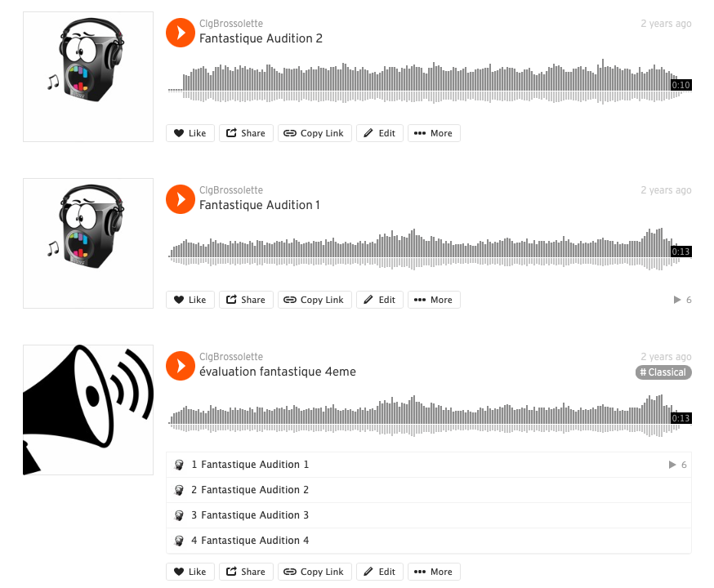Select playlist item 4 Fantastique Audition 4
The height and width of the screenshot is (588, 714).
point(429,541)
